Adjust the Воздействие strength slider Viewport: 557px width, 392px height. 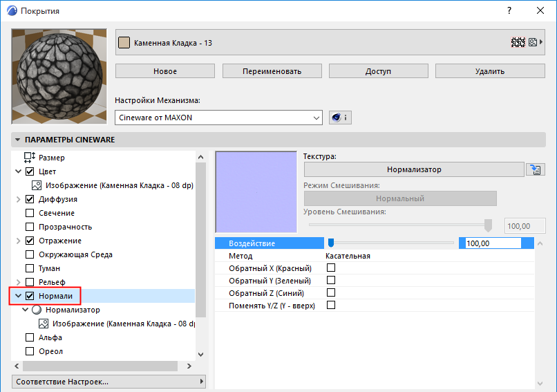[331, 243]
